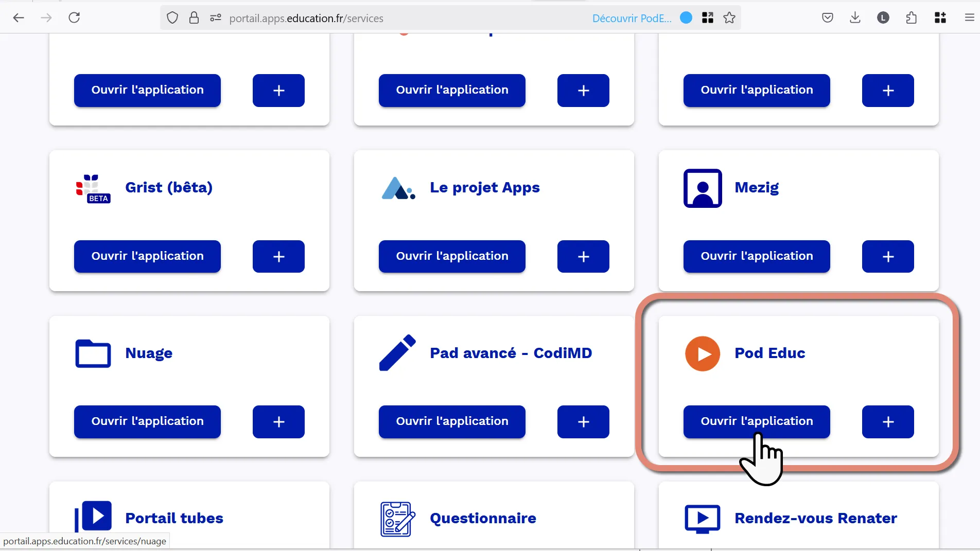
Task: Go back to the previous page
Action: pyautogui.click(x=19, y=18)
